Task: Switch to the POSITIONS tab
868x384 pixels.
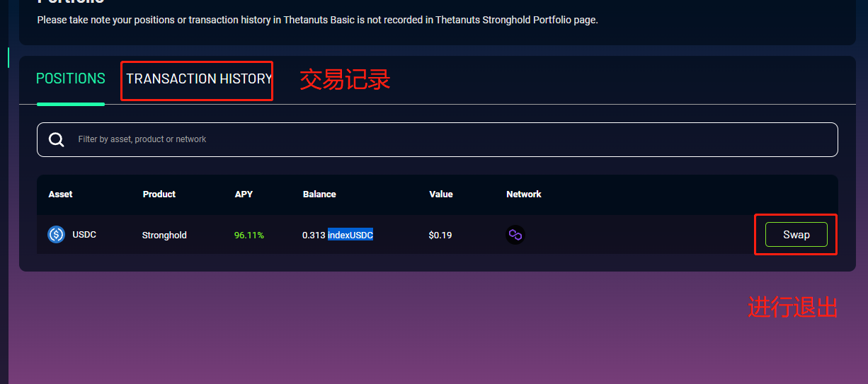Action: [71, 78]
